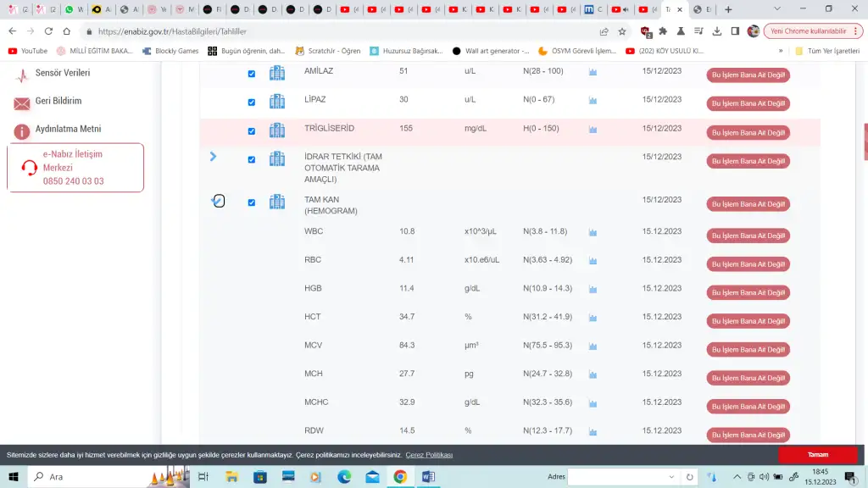The image size is (868, 488).
Task: Click the Geri Bildirim envelope icon
Action: [22, 103]
